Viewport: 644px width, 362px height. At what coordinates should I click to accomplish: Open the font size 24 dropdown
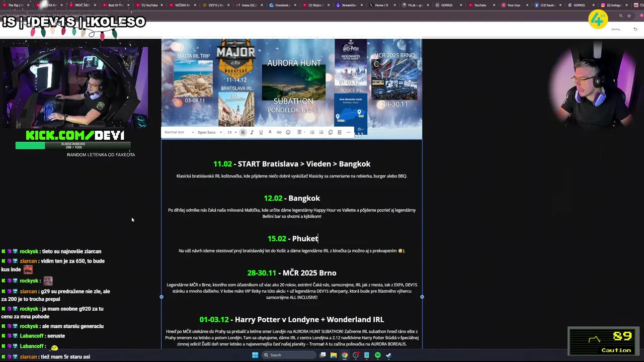[231, 132]
